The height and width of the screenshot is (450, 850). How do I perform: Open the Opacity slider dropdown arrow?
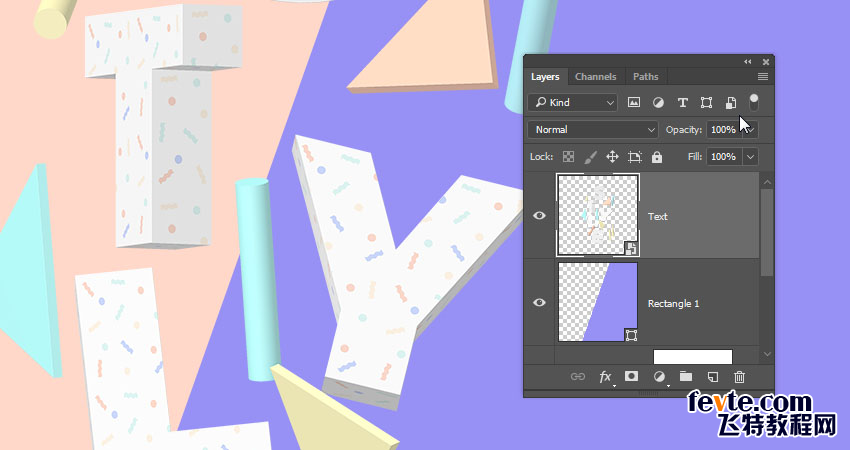coord(750,130)
